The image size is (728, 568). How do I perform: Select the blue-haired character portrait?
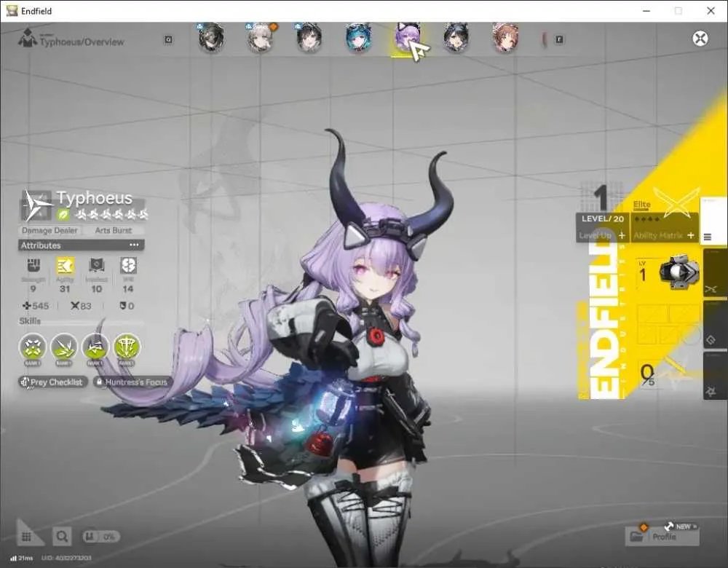(x=358, y=38)
